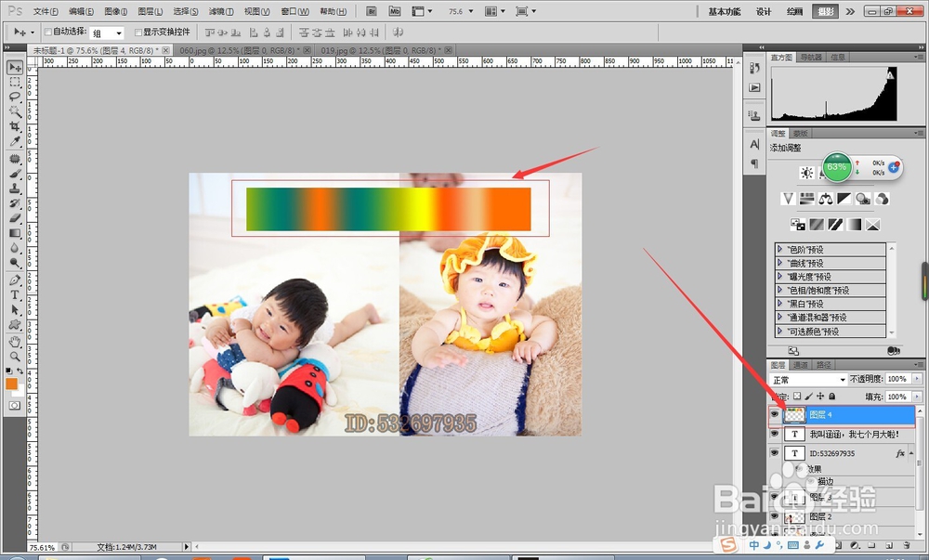The height and width of the screenshot is (560, 929).
Task: Expand the "色阶"预设 list
Action: (779, 249)
